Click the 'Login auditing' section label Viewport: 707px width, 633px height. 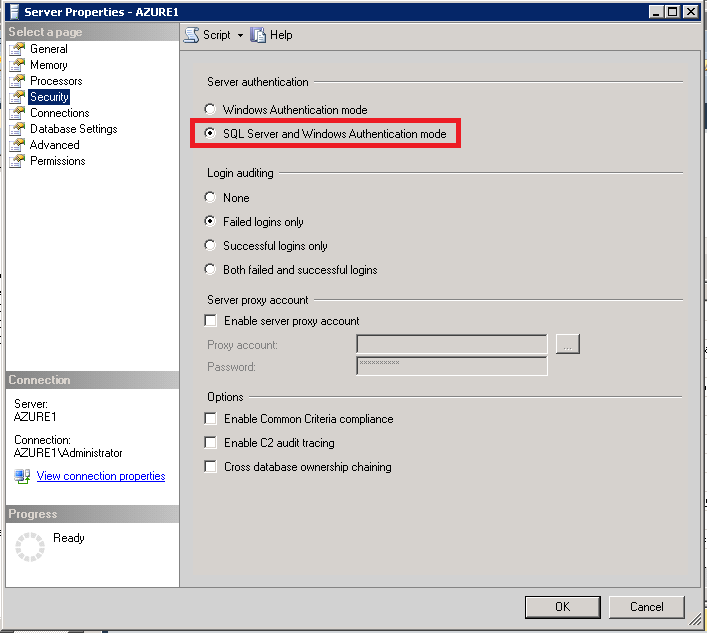click(x=240, y=173)
